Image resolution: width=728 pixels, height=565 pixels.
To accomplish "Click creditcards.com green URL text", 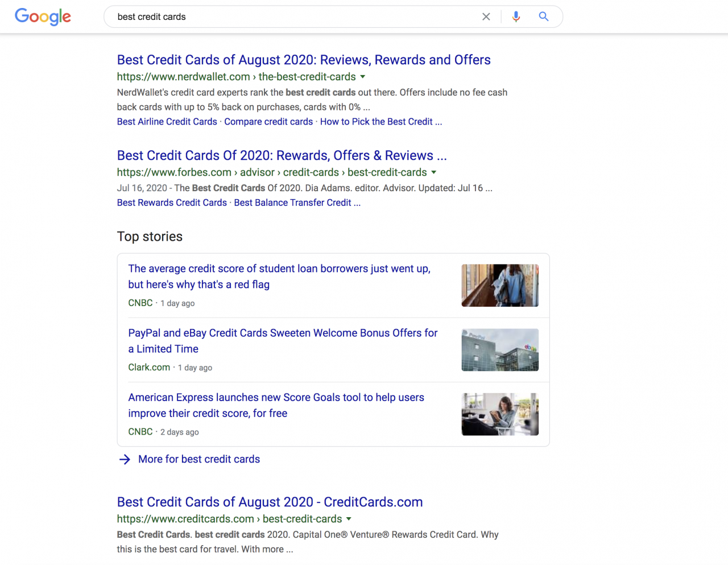I will click(229, 519).
